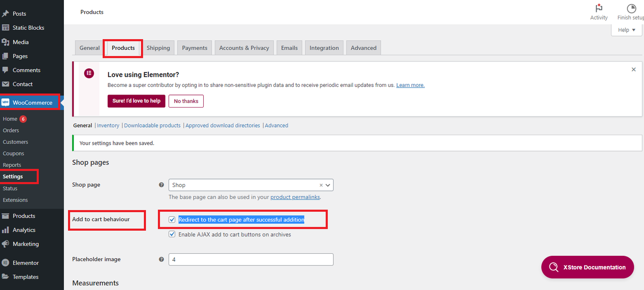
Task: Click the Comments speech bubble icon
Action: pyautogui.click(x=6, y=70)
